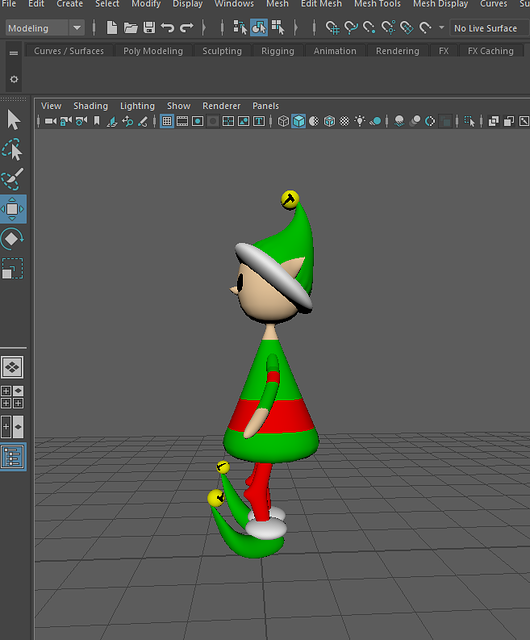The image size is (530, 640).
Task: Toggle viewport grid display
Action: [167, 121]
